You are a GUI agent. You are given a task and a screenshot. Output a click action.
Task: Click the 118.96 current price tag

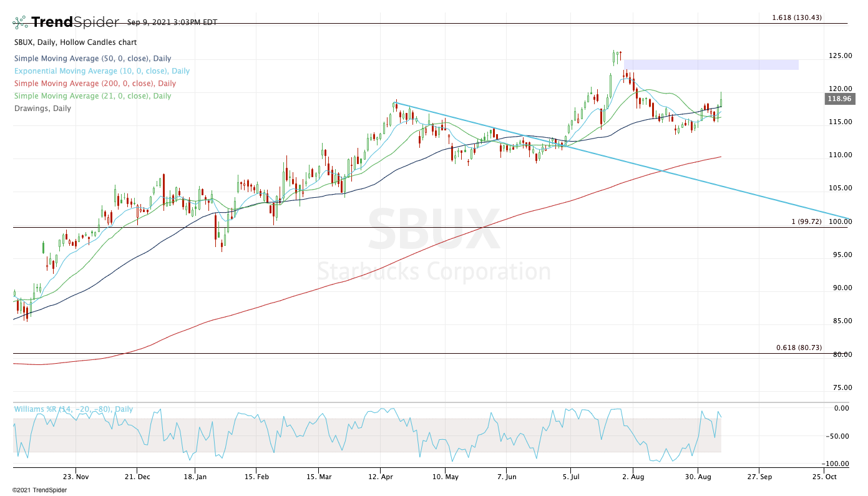click(839, 99)
